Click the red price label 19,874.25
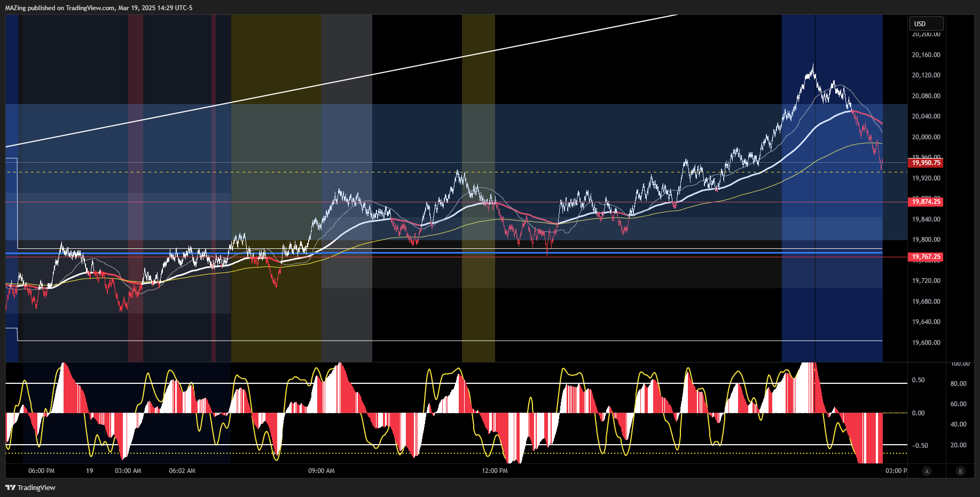The height and width of the screenshot is (497, 980). (x=926, y=201)
